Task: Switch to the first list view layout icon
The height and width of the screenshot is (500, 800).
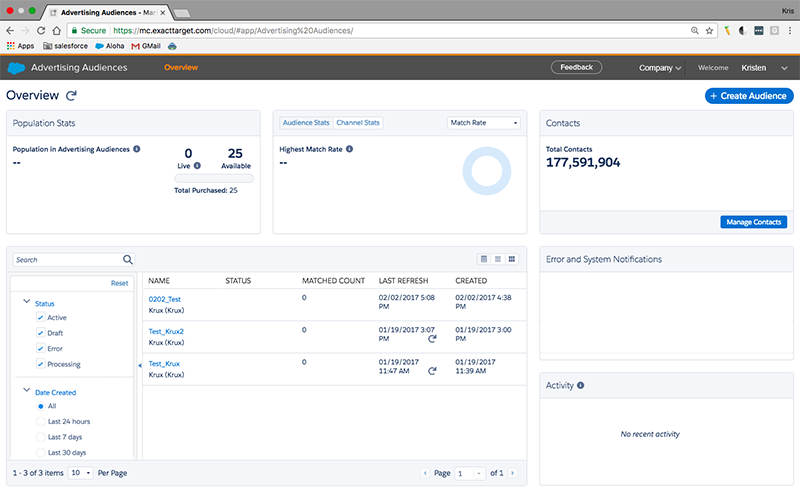Action: (484, 259)
